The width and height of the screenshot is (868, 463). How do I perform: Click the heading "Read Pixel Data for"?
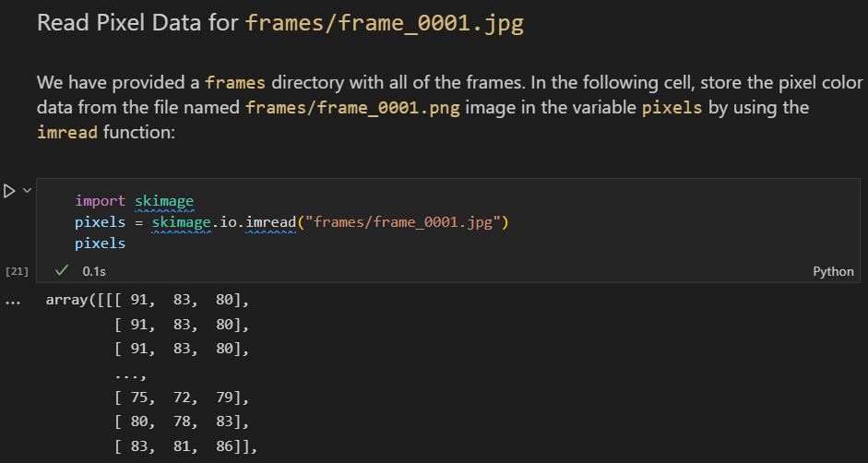[138, 23]
